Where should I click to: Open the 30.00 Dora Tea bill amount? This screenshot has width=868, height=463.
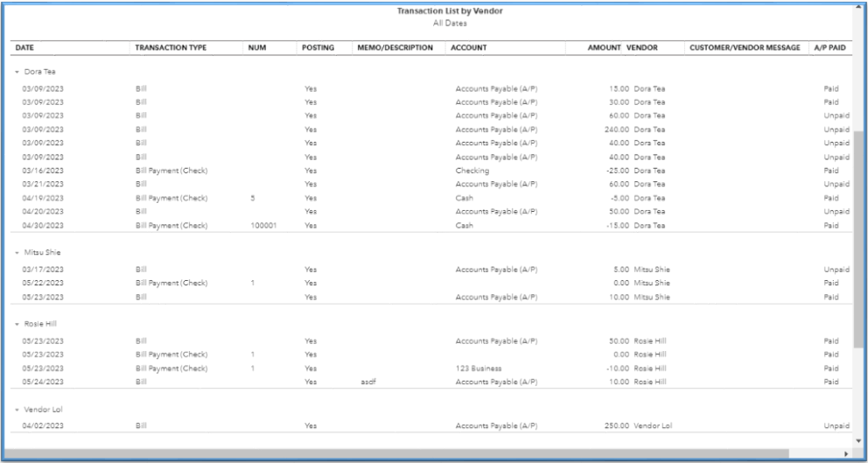620,102
